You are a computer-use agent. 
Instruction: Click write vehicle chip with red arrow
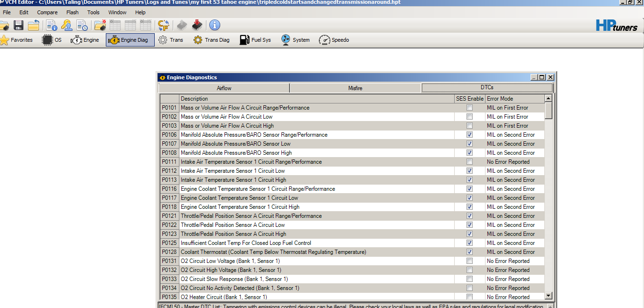tap(197, 25)
